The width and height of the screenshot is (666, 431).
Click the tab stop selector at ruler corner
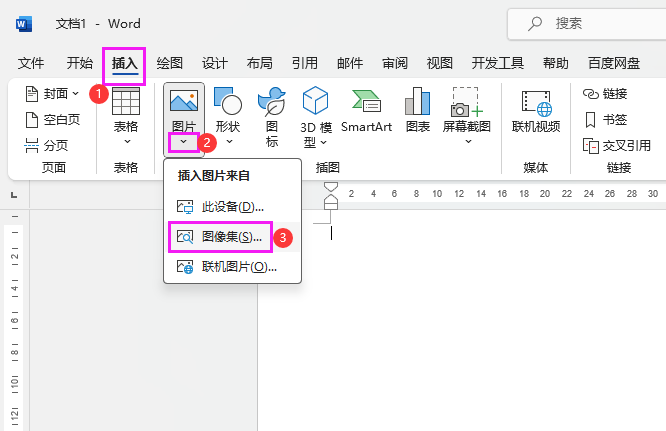click(x=14, y=195)
